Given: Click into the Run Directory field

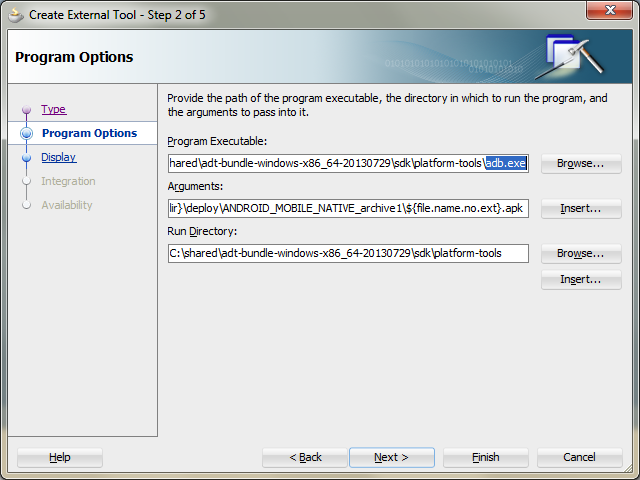Looking at the screenshot, I should pyautogui.click(x=348, y=253).
